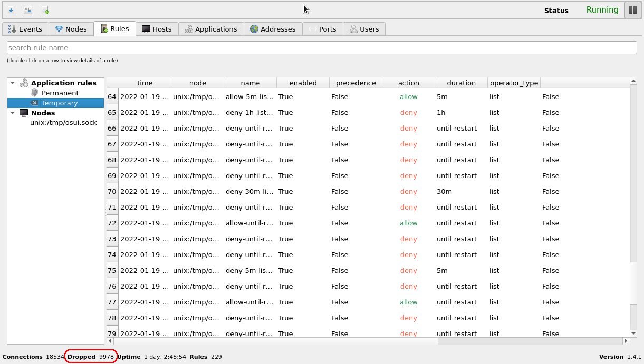644x364 pixels.
Task: Sort rules by the time column header
Action: pyautogui.click(x=145, y=83)
